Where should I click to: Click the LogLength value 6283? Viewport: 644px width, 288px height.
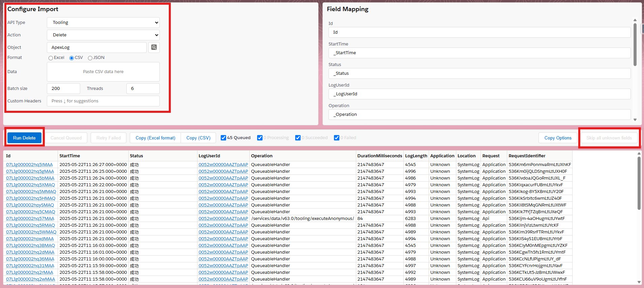[416, 219]
